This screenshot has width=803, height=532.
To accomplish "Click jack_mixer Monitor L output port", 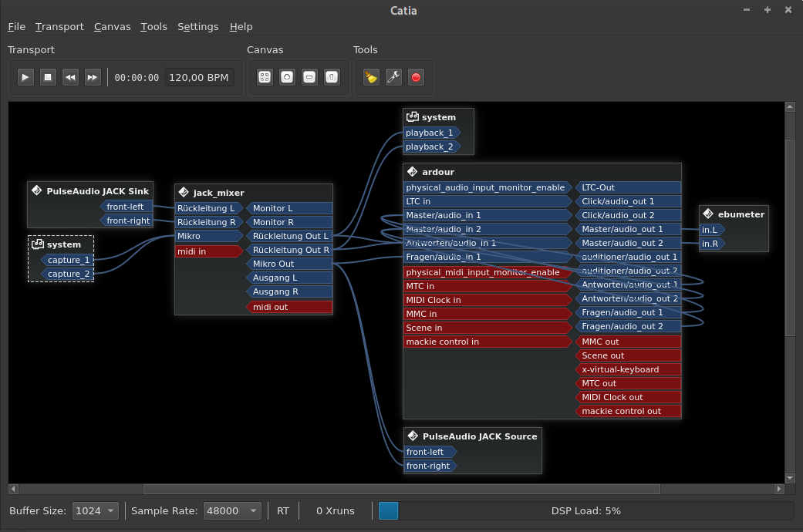I will click(x=289, y=208).
